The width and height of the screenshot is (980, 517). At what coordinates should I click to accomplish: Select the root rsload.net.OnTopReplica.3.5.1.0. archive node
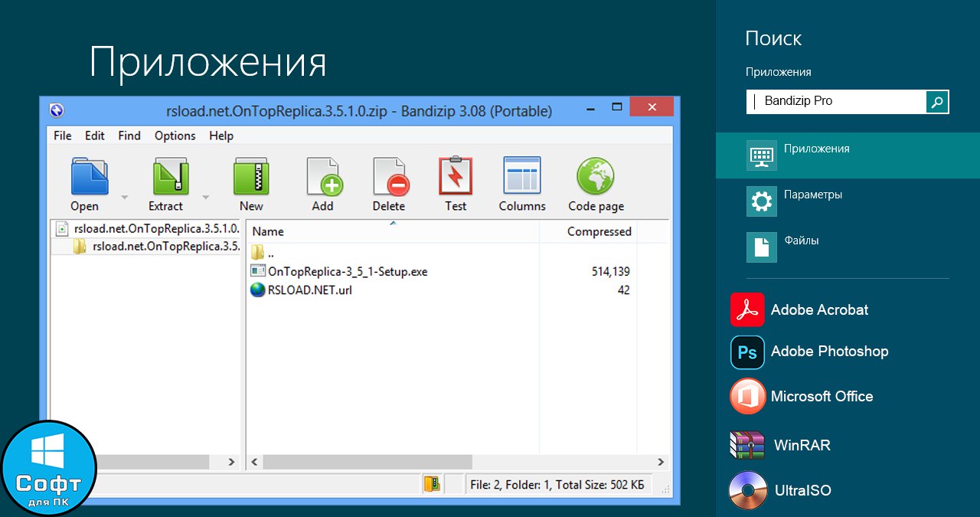(147, 228)
